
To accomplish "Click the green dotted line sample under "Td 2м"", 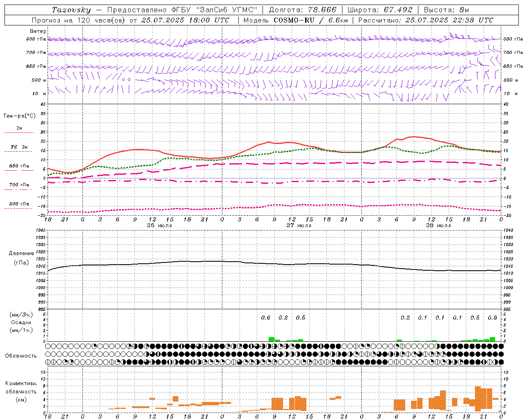I will click(x=18, y=152).
